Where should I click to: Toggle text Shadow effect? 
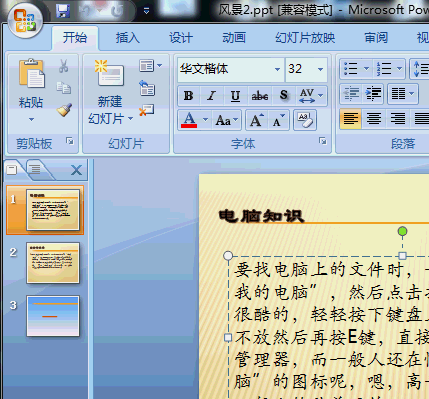click(283, 96)
